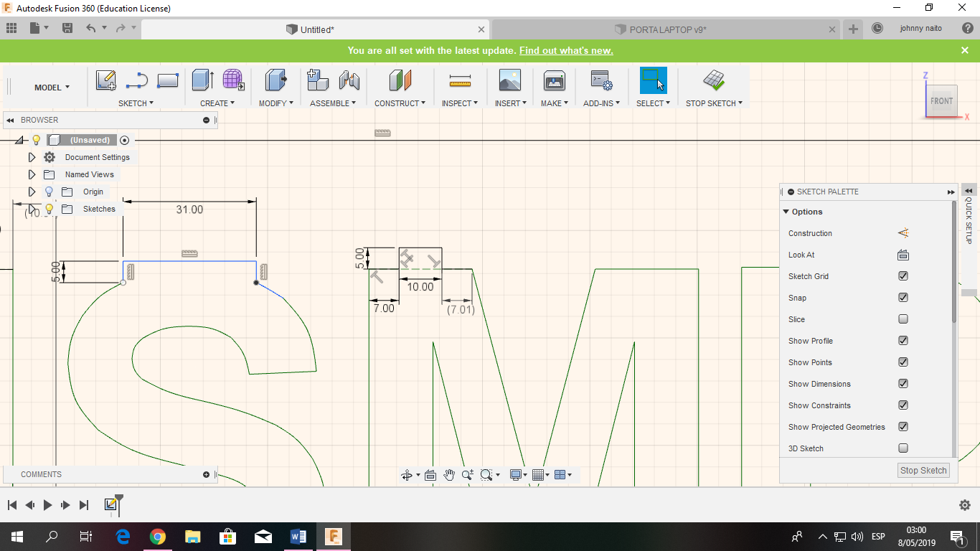This screenshot has width=980, height=551.
Task: Click the Construction line icon in palette
Action: [903, 233]
